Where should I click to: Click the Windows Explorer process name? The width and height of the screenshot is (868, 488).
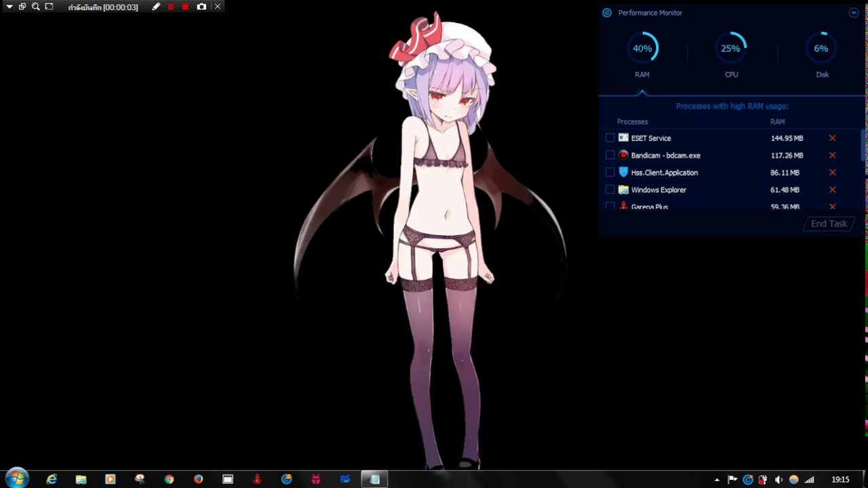point(658,190)
